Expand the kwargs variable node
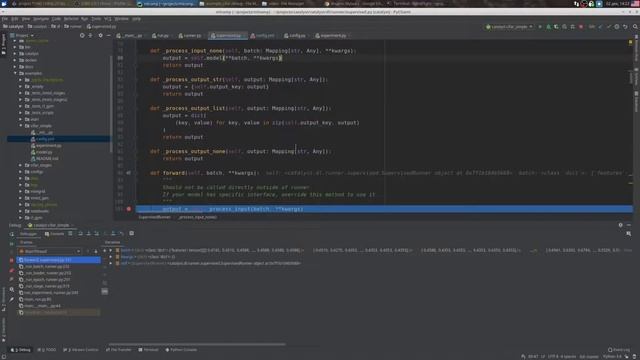The image size is (640, 360). pos(111,257)
